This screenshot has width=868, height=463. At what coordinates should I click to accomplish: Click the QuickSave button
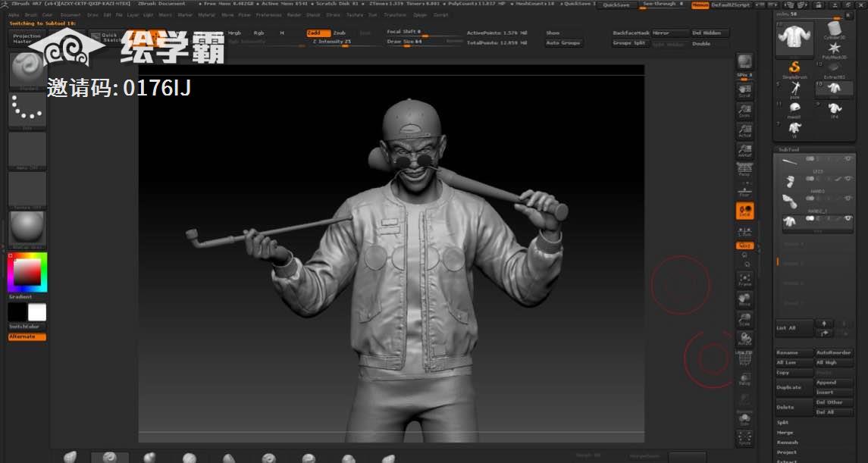[x=616, y=5]
